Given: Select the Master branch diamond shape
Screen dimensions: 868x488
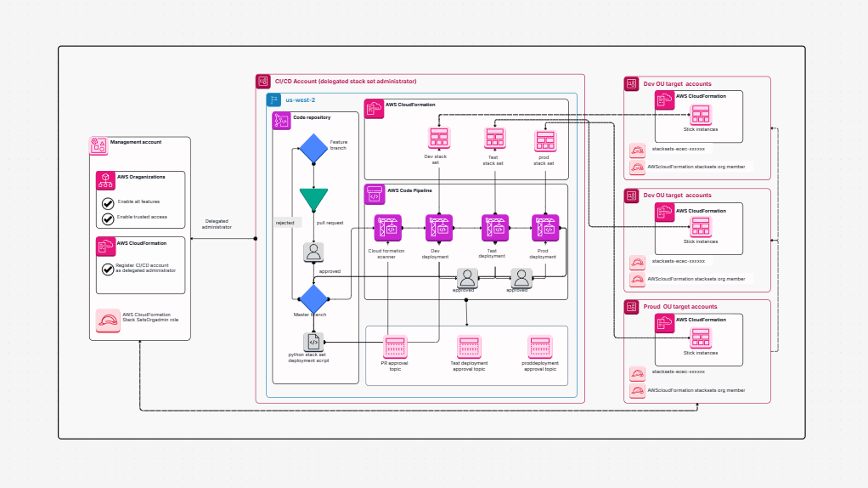Looking at the screenshot, I should tap(314, 299).
